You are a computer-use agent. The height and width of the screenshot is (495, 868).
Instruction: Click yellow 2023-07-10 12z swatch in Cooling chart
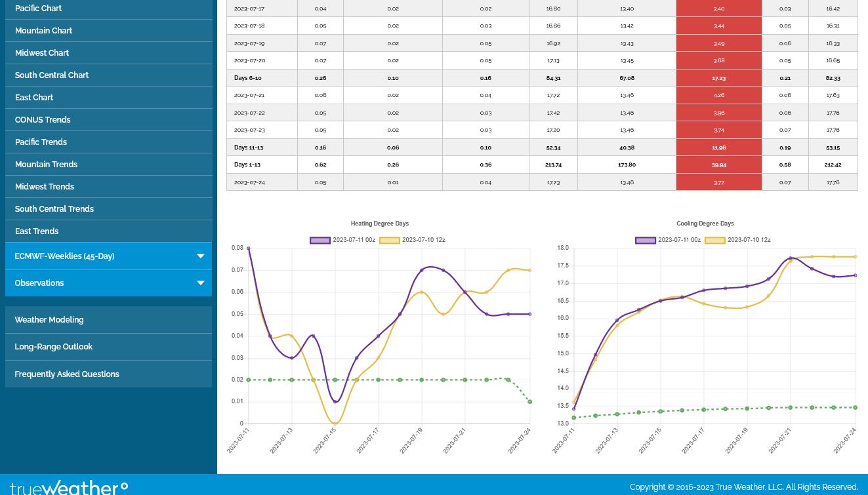(715, 240)
